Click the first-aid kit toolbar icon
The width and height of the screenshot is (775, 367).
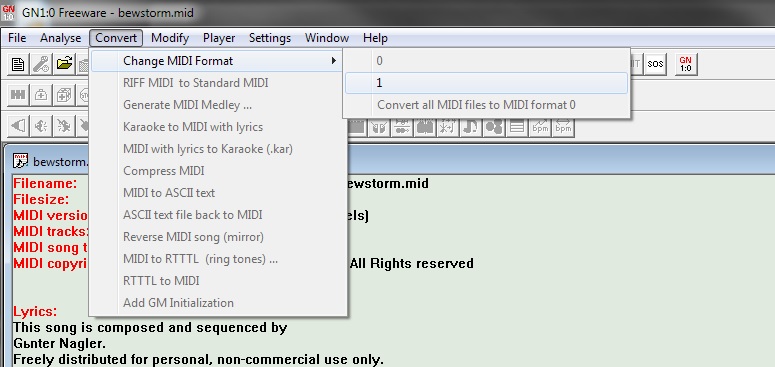(x=41, y=95)
